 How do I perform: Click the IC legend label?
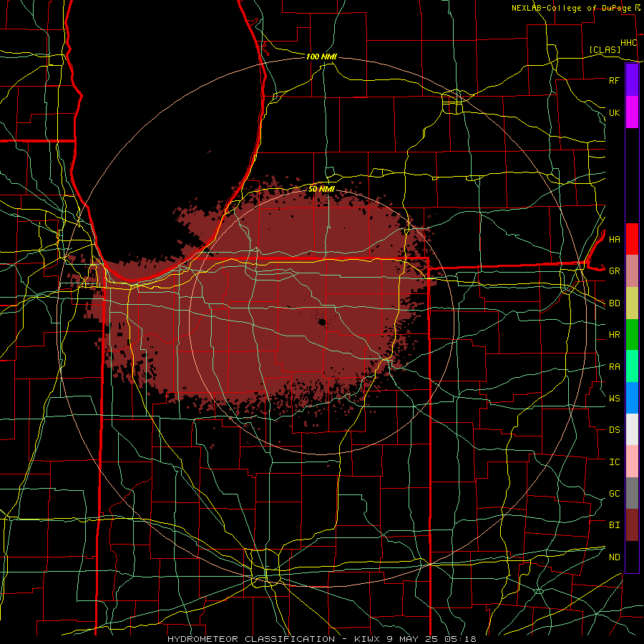614,462
